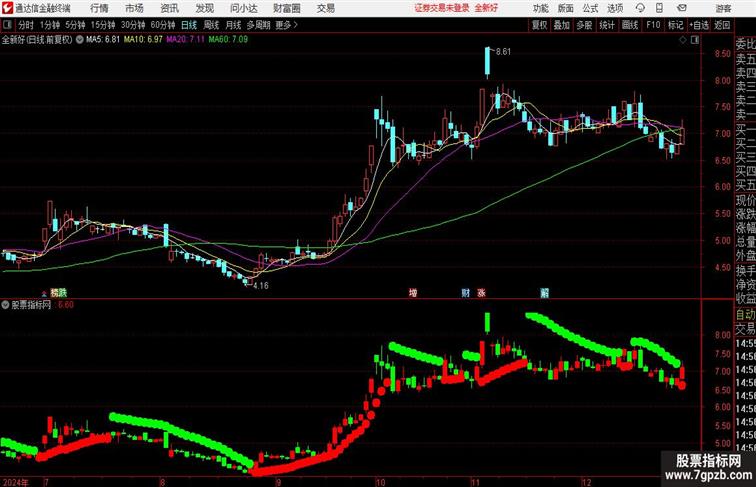Switch to the 15分钟 period tab
Viewport: 756px width, 487px height.
(103, 25)
